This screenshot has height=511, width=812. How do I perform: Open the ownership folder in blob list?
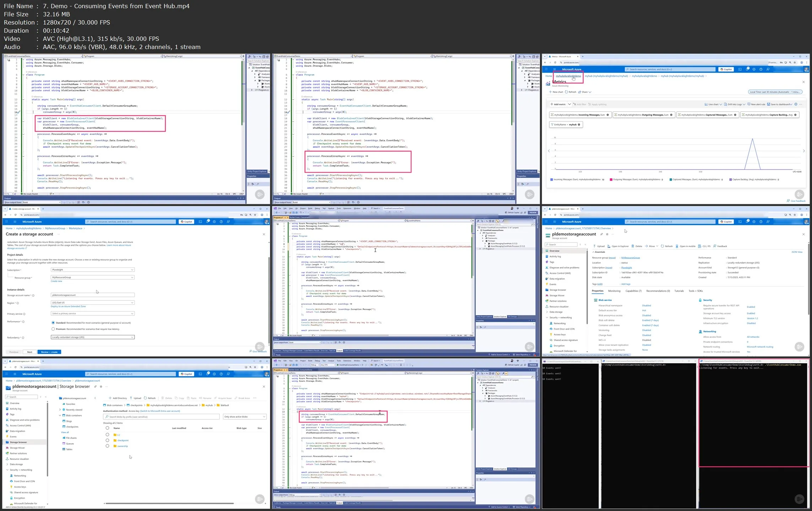point(122,446)
